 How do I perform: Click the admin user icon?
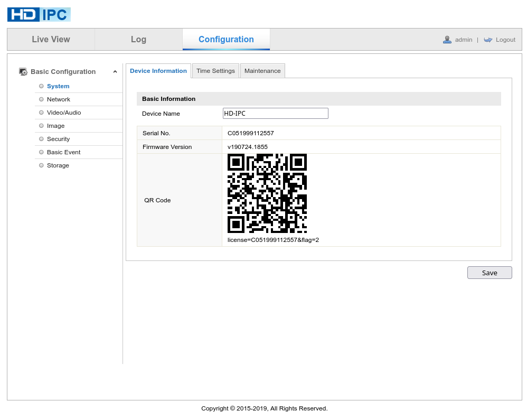pyautogui.click(x=447, y=40)
